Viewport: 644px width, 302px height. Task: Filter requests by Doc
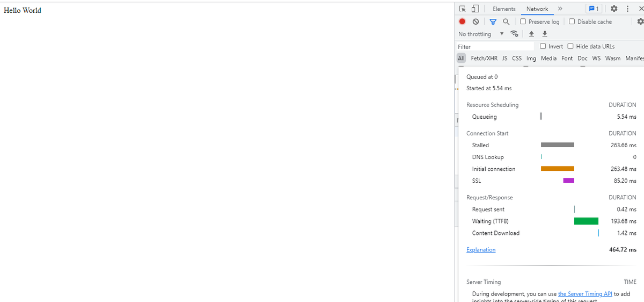(582, 58)
